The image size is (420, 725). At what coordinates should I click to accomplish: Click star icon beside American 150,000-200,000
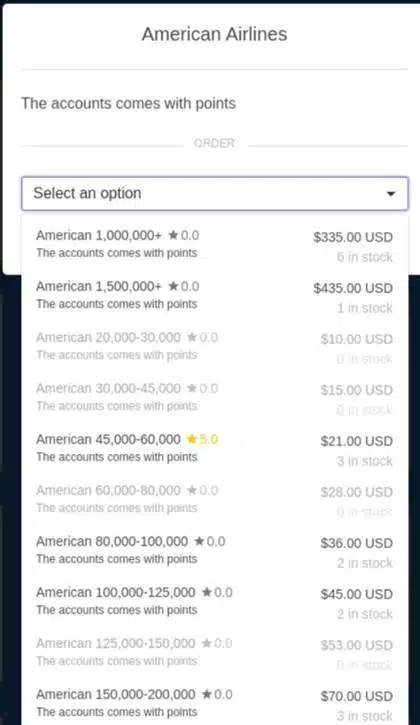coord(207,694)
